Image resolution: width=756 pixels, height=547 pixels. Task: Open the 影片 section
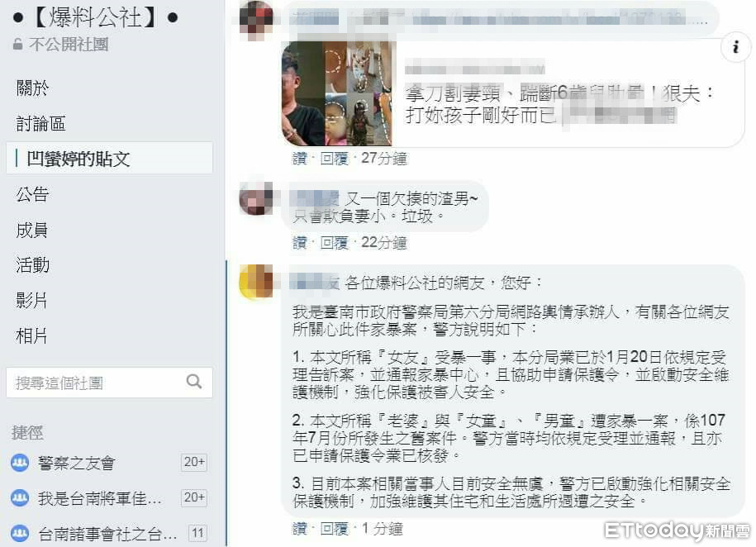coord(32,300)
